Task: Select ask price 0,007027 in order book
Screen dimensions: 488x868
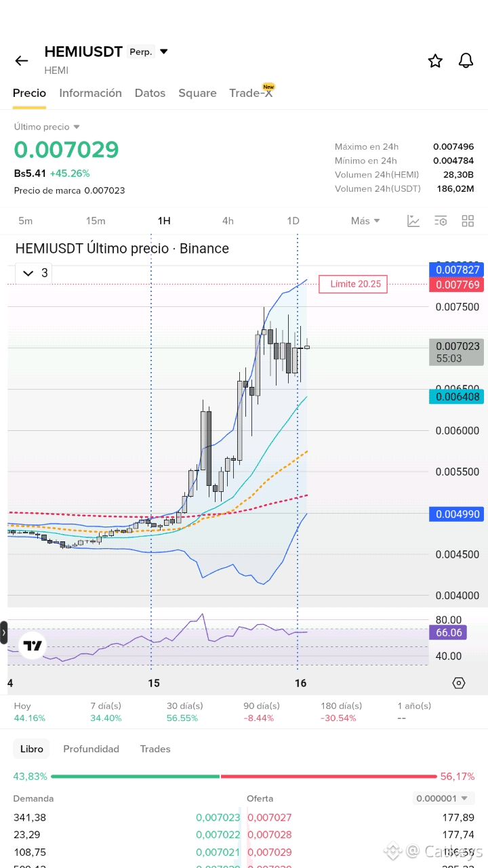Action: tap(270, 818)
